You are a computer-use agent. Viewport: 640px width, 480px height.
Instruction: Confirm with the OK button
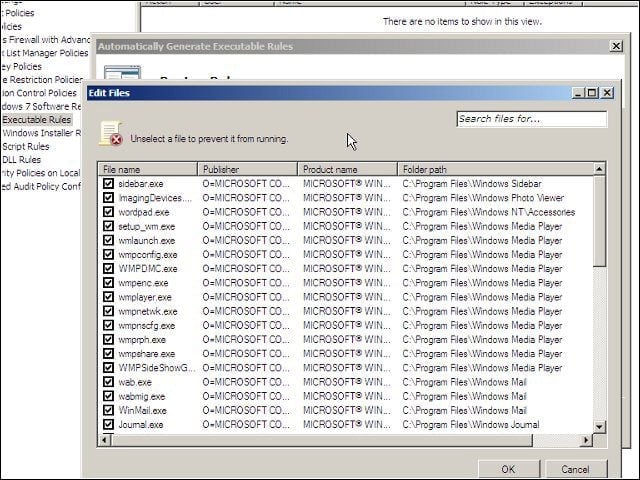(x=509, y=469)
